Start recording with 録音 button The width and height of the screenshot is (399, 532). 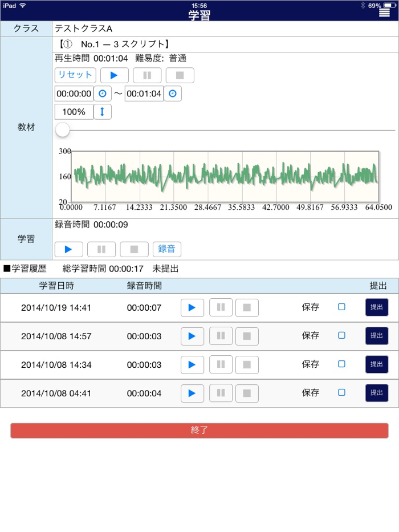(x=166, y=249)
